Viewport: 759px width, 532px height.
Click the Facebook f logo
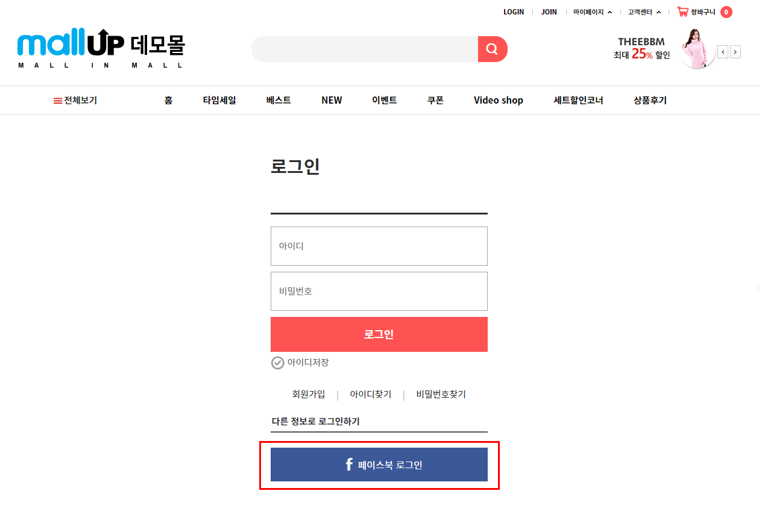point(349,465)
